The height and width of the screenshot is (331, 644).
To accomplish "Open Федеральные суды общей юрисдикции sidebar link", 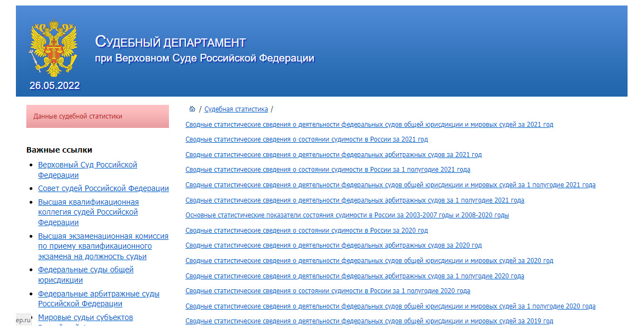I will (86, 274).
